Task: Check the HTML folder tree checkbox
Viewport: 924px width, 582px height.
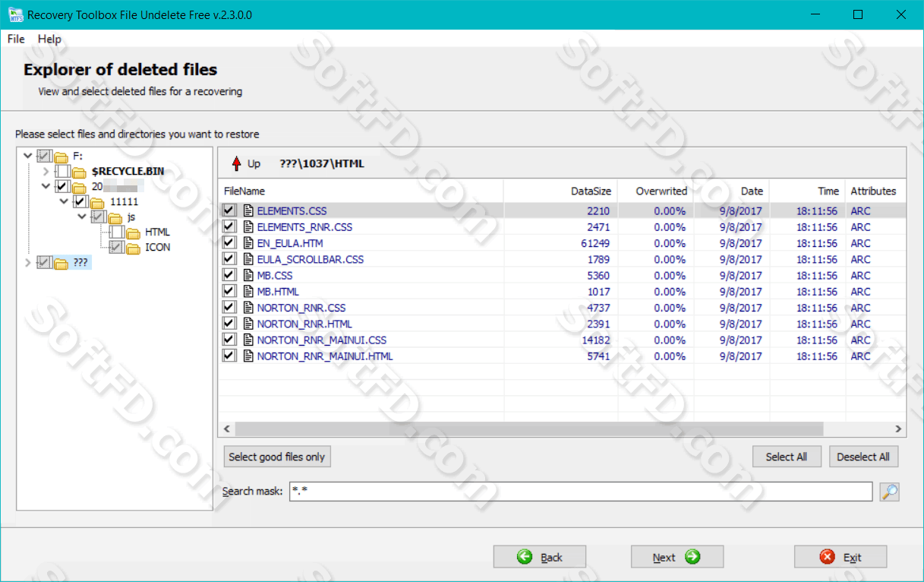Action: [116, 232]
